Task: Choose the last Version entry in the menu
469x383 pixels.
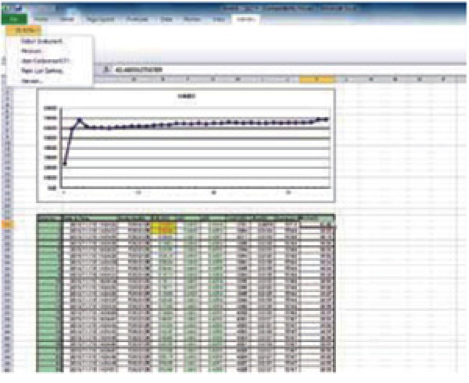Action: point(32,81)
